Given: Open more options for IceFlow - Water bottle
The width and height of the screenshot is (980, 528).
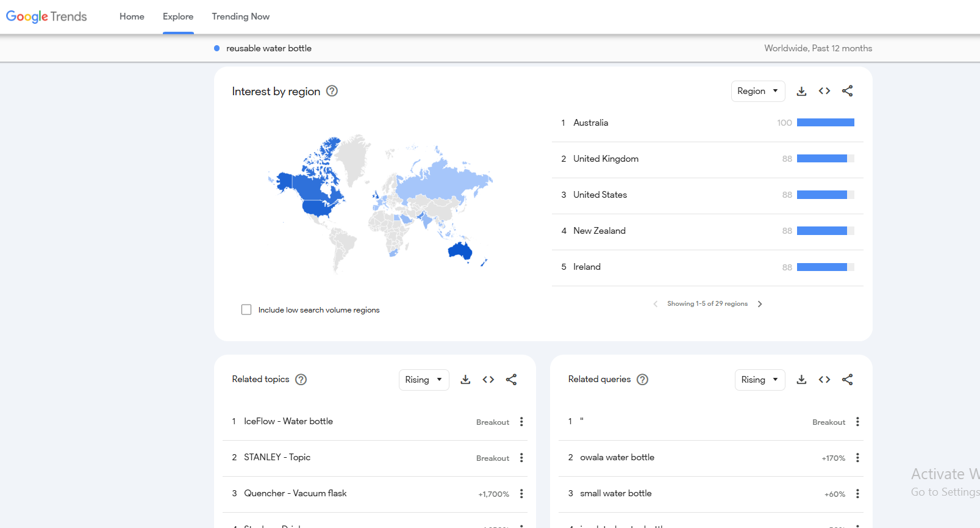Looking at the screenshot, I should (x=521, y=422).
